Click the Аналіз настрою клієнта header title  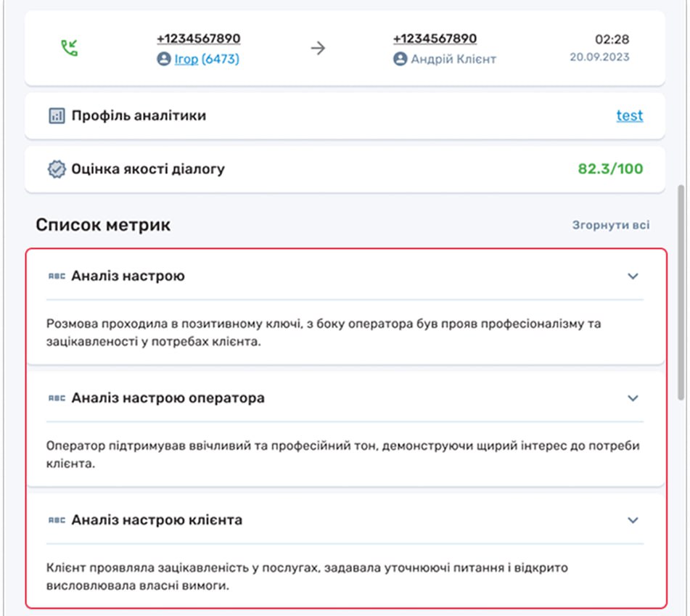[x=157, y=520]
